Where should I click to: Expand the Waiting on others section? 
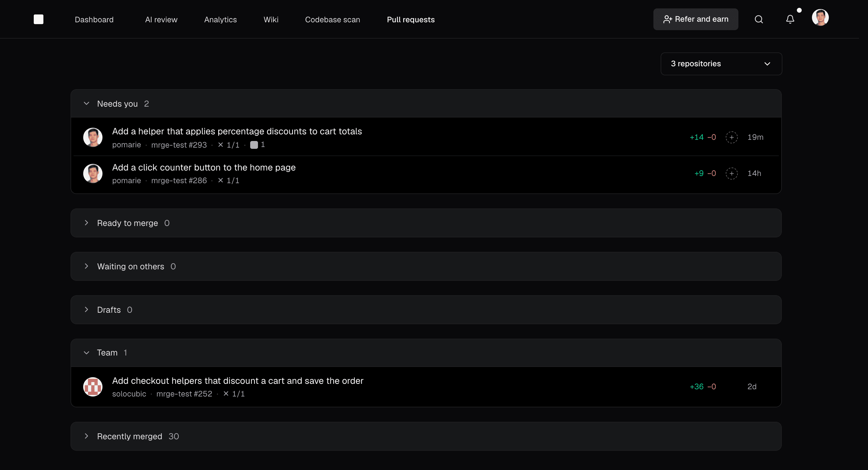(x=86, y=266)
